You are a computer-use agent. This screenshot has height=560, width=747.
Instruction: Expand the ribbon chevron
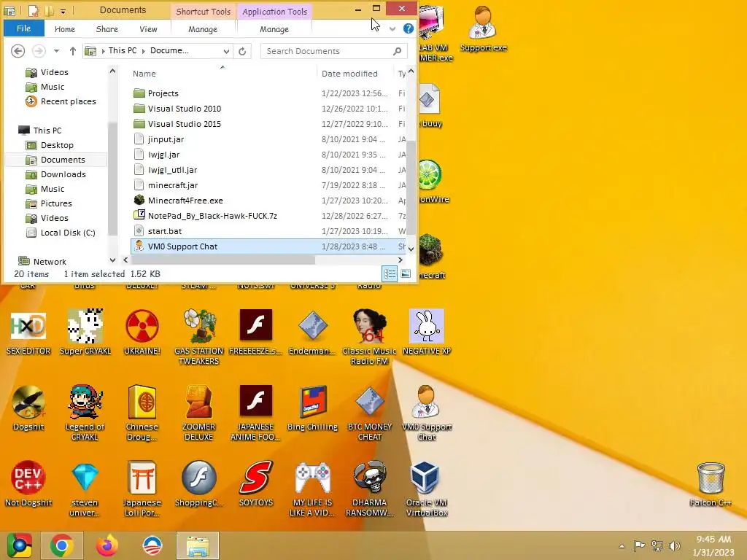392,28
